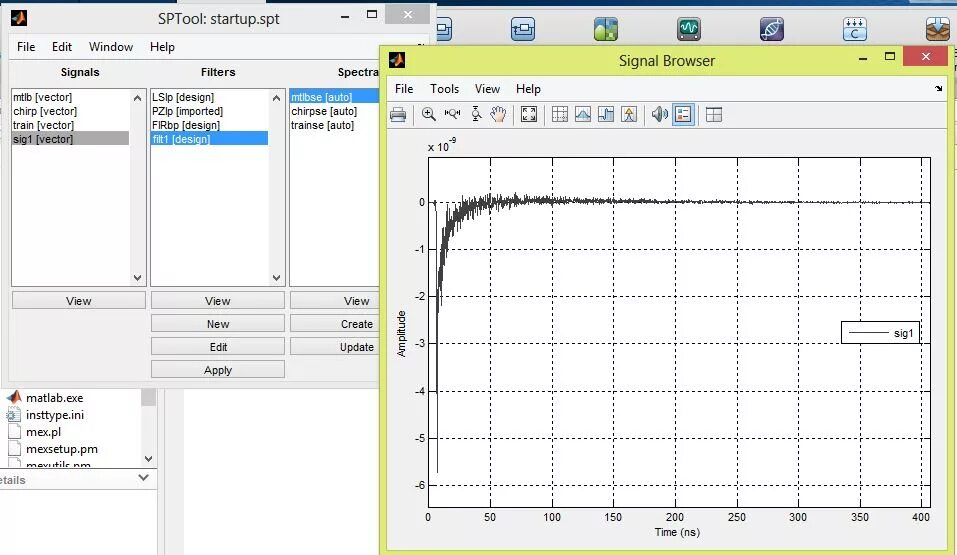Select filt1 [design] filter
The height and width of the screenshot is (555, 957).
209,139
